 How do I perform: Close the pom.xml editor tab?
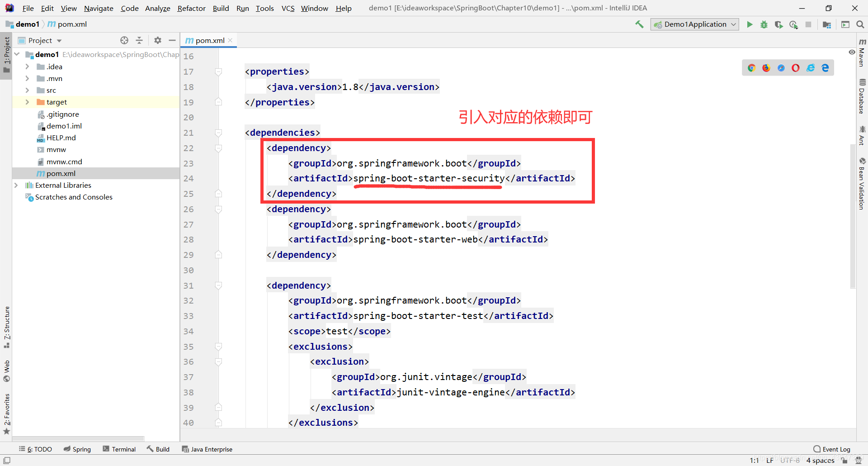(x=230, y=40)
